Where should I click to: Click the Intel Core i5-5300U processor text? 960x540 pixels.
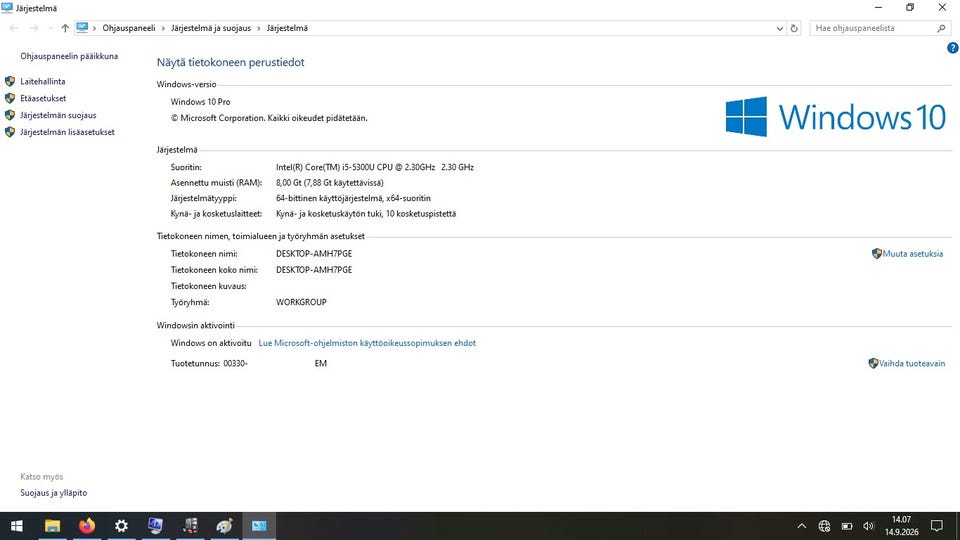[375, 167]
